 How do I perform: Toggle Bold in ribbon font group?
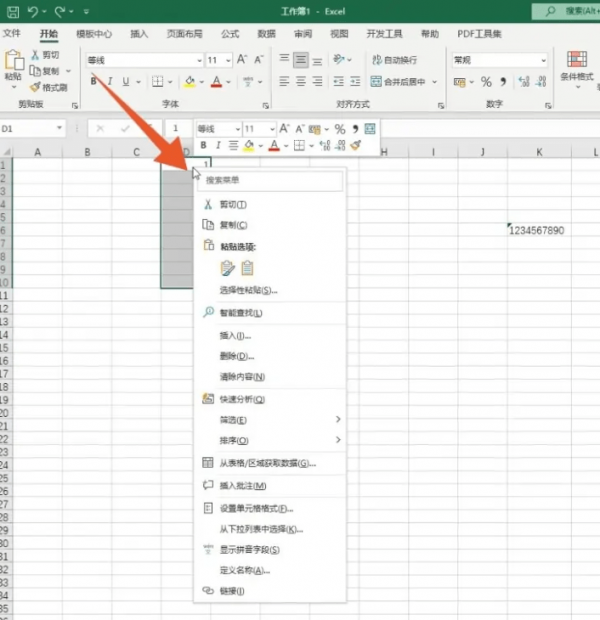tap(93, 81)
